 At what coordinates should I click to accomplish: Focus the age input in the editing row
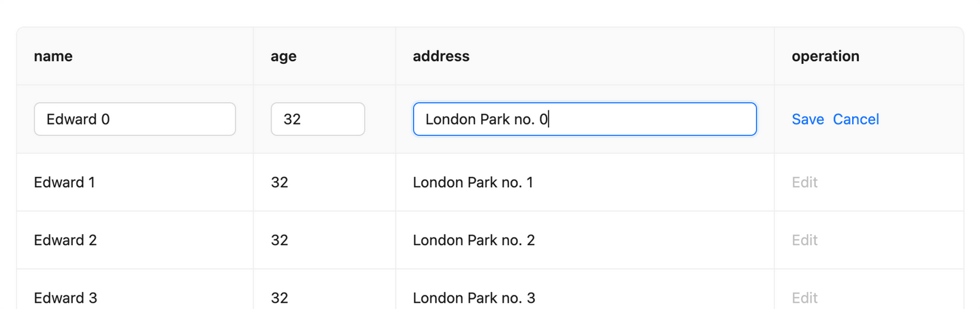pyautogui.click(x=317, y=119)
